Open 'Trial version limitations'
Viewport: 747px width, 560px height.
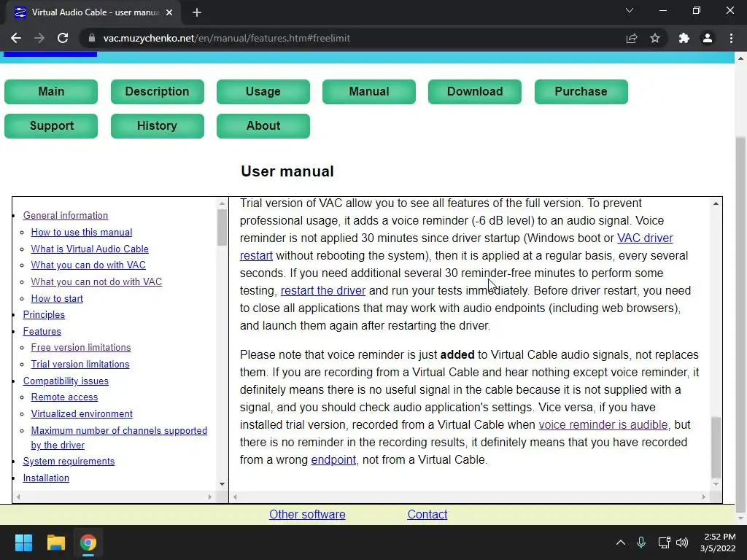[80, 364]
